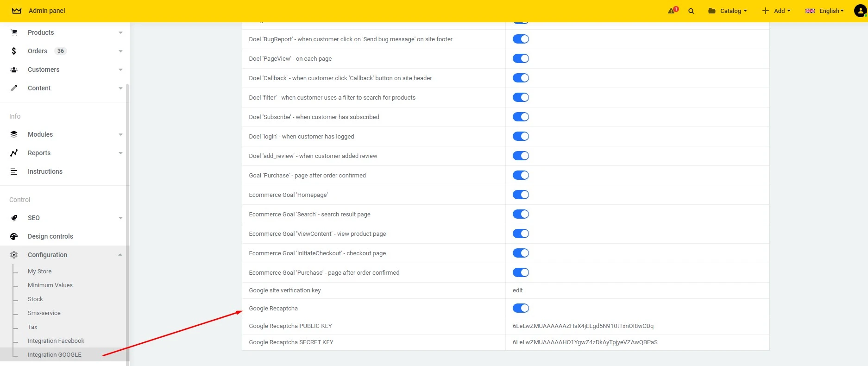Click the search magnifier icon
Image resolution: width=868 pixels, height=366 pixels.
[x=691, y=11]
